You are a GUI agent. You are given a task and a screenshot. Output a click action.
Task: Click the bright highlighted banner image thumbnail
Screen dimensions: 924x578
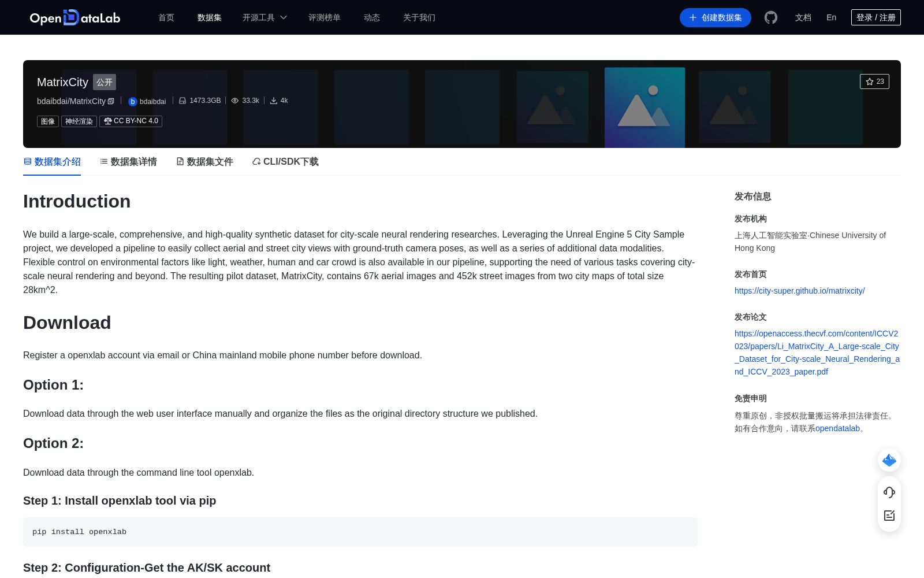click(644, 108)
